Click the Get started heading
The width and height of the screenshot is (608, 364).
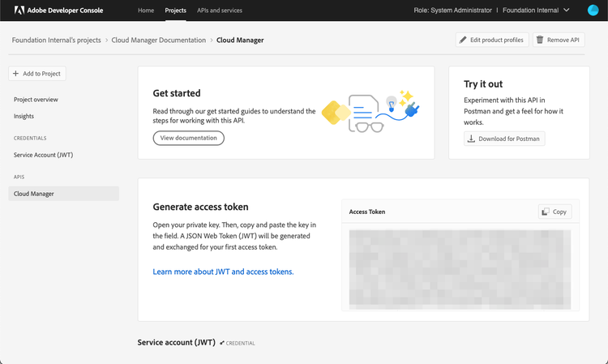[177, 93]
